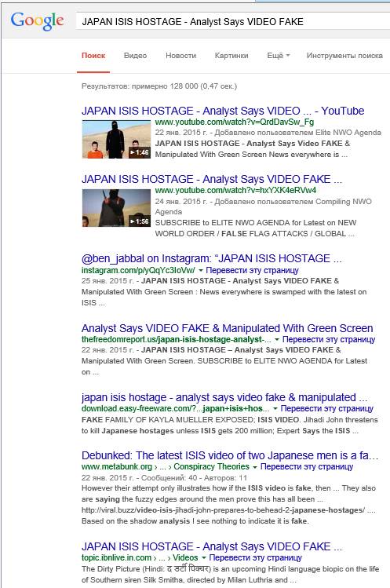Screen dimensions: 390x588
Task: Focus the search query input field
Action: pos(232,22)
